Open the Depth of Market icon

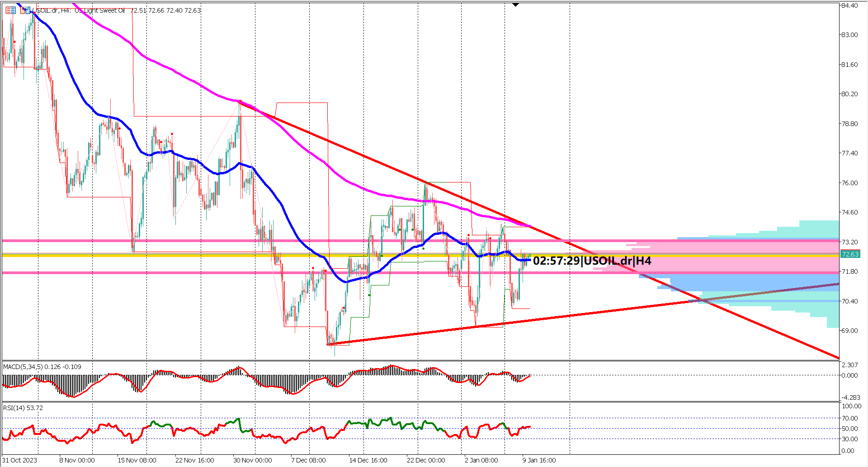click(x=10, y=10)
